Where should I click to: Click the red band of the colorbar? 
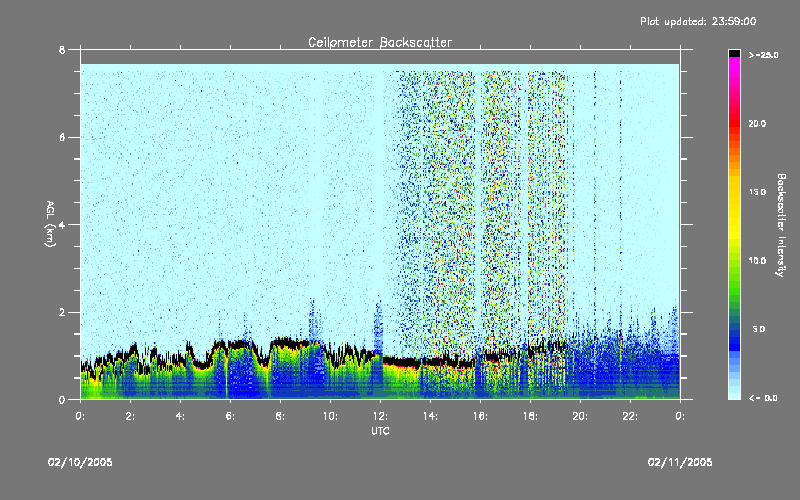(x=734, y=122)
